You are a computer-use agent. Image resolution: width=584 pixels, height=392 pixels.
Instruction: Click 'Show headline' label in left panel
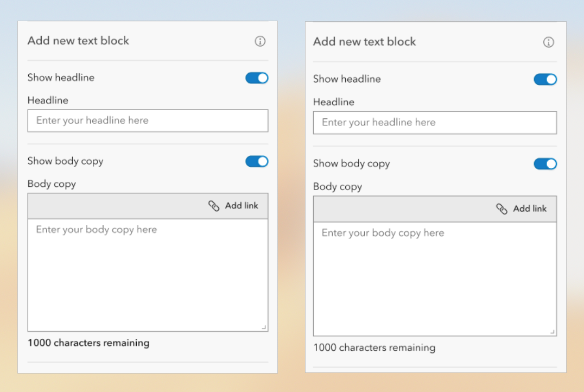pyautogui.click(x=61, y=78)
